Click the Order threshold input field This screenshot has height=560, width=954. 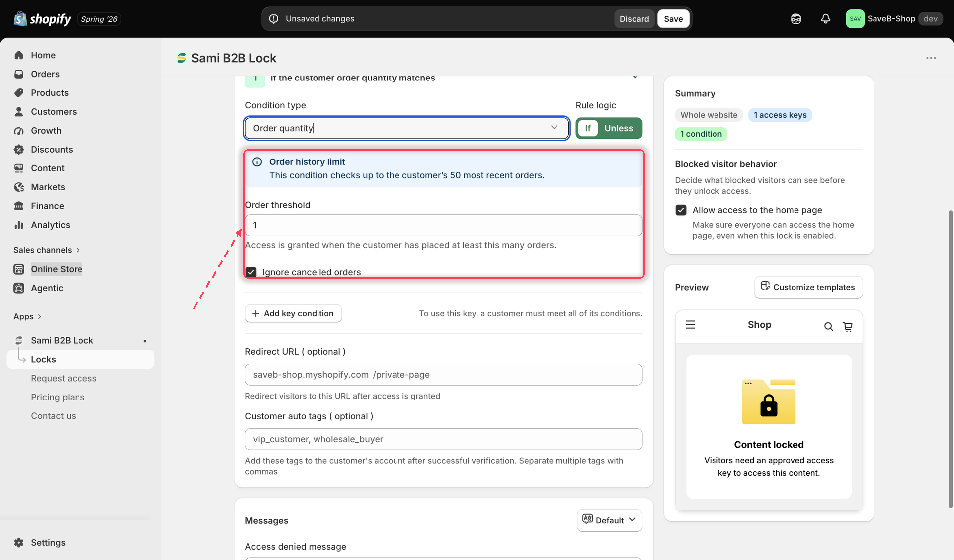point(443,225)
